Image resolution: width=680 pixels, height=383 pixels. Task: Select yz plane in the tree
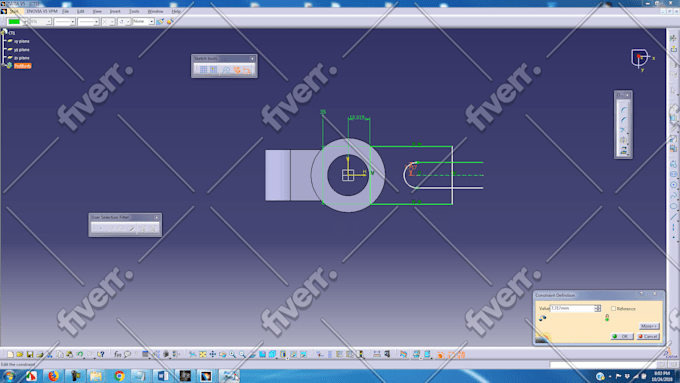(21, 50)
